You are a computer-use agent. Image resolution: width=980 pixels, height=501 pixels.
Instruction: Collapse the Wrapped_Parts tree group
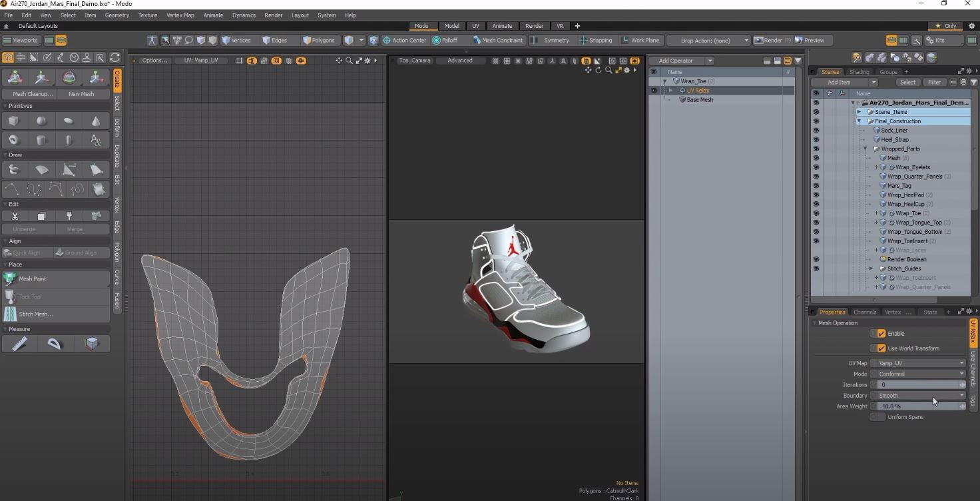[x=865, y=149]
